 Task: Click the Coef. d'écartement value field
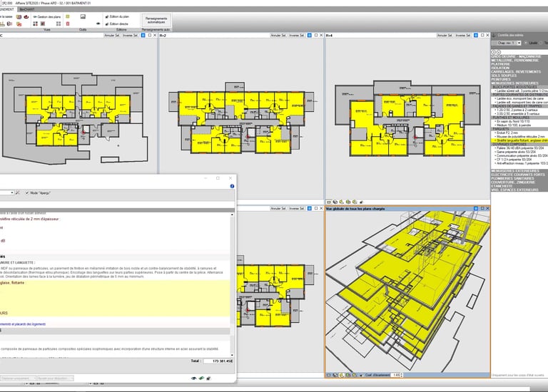click(x=395, y=375)
